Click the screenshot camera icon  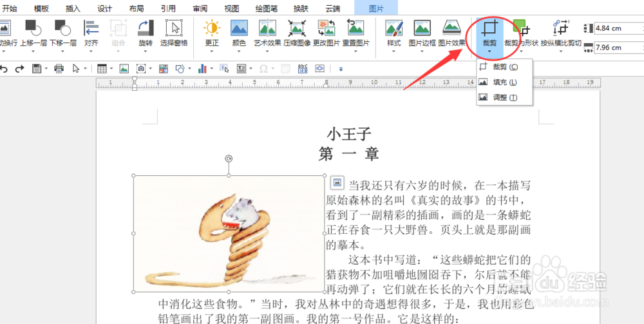(142, 69)
